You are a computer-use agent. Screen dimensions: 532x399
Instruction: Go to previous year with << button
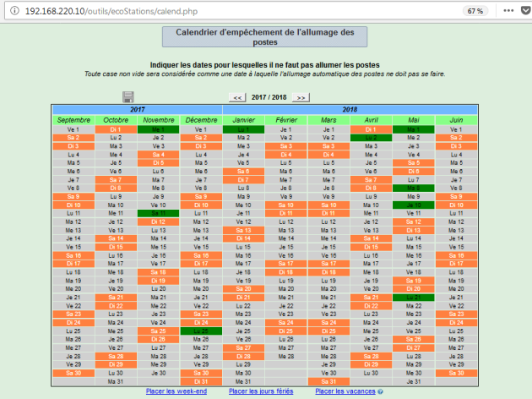pyautogui.click(x=237, y=98)
